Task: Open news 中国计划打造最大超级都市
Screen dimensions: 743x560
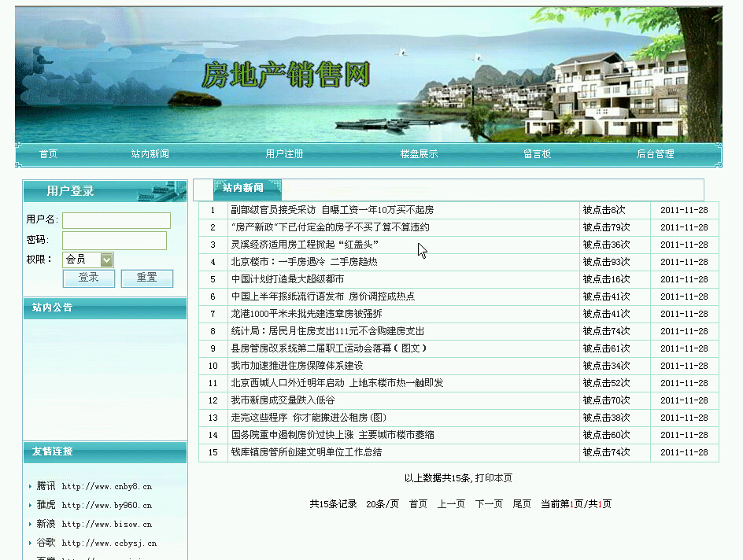Action: [287, 278]
